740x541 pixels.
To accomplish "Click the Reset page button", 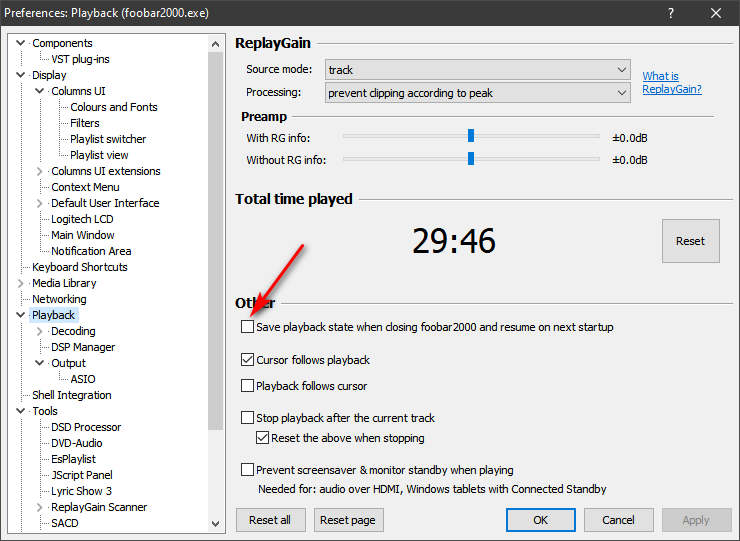I will pos(348,520).
